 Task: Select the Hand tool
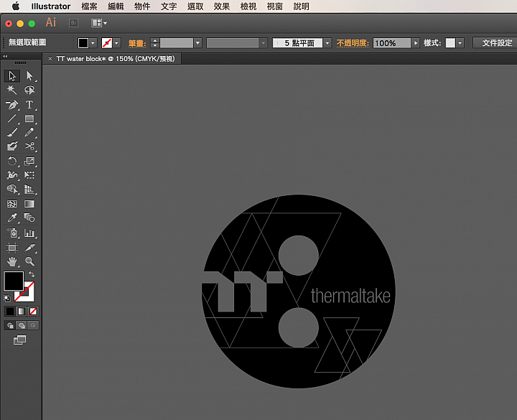tap(12, 262)
